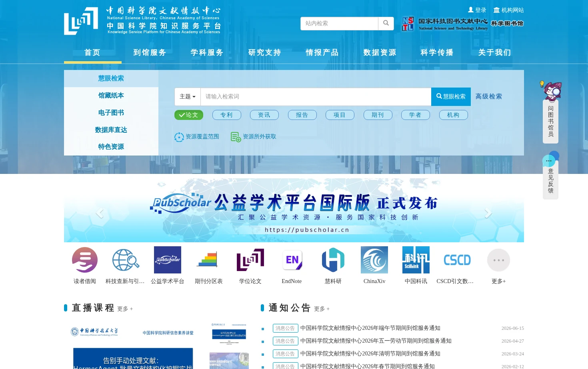Click the blue 慧眼检索 search button
This screenshot has width=588, height=369.
[451, 97]
